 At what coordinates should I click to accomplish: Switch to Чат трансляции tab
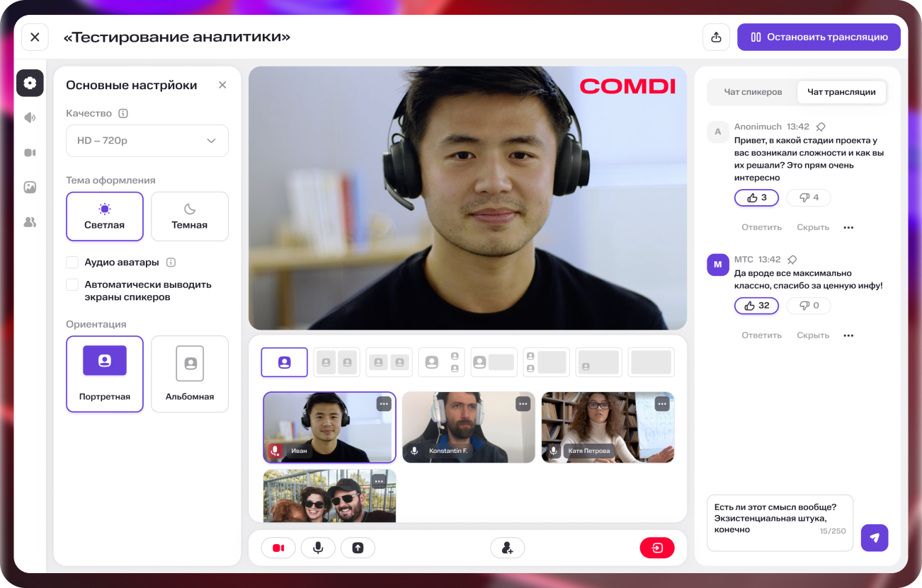(841, 92)
